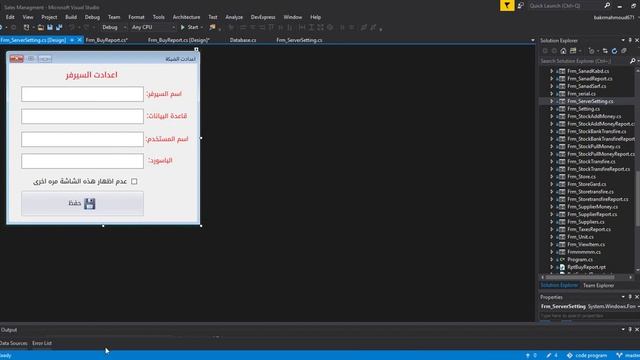Click the Quick Launch magnifier icon
This screenshot has width=640, height=360.
(x=607, y=5)
